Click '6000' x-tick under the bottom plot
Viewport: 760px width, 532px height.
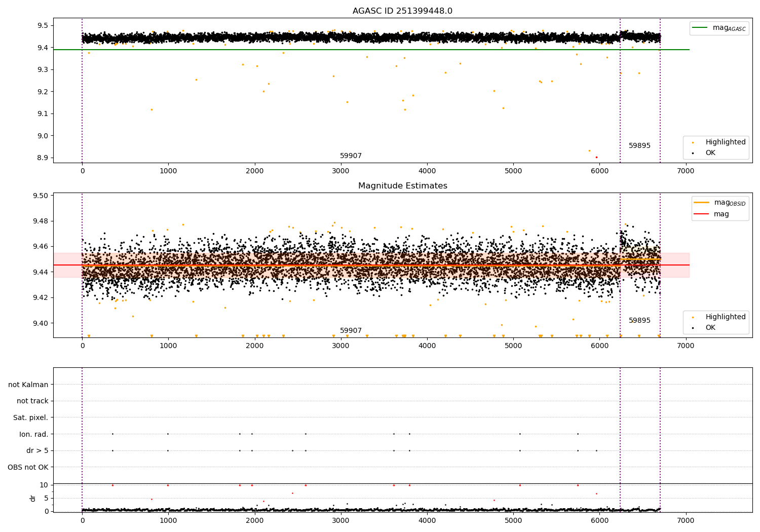599,520
